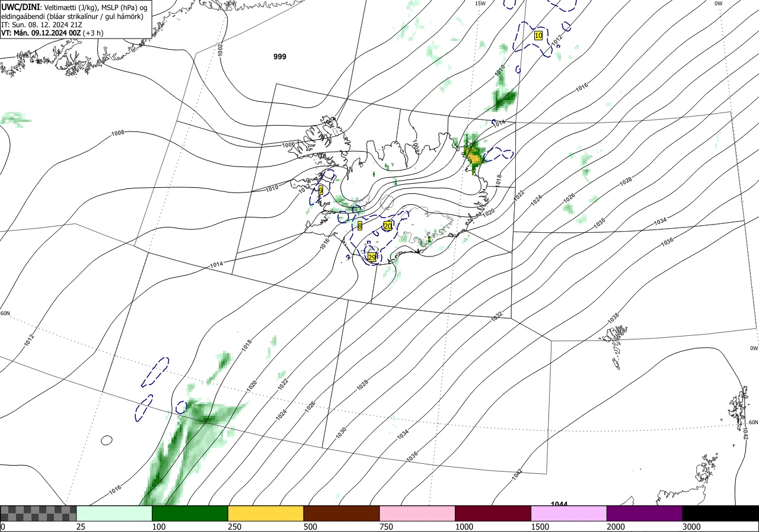Click the legend value '1000'
The height and width of the screenshot is (532, 759).
(x=464, y=527)
